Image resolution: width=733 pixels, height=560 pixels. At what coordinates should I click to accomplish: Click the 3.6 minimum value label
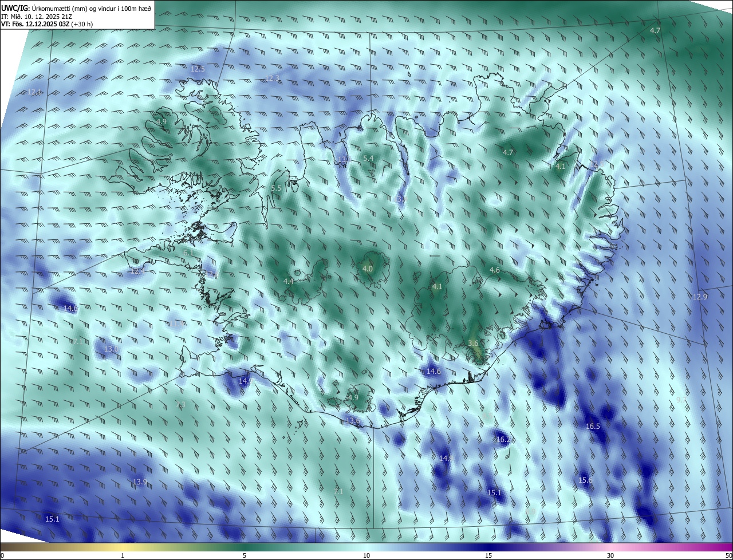point(473,344)
